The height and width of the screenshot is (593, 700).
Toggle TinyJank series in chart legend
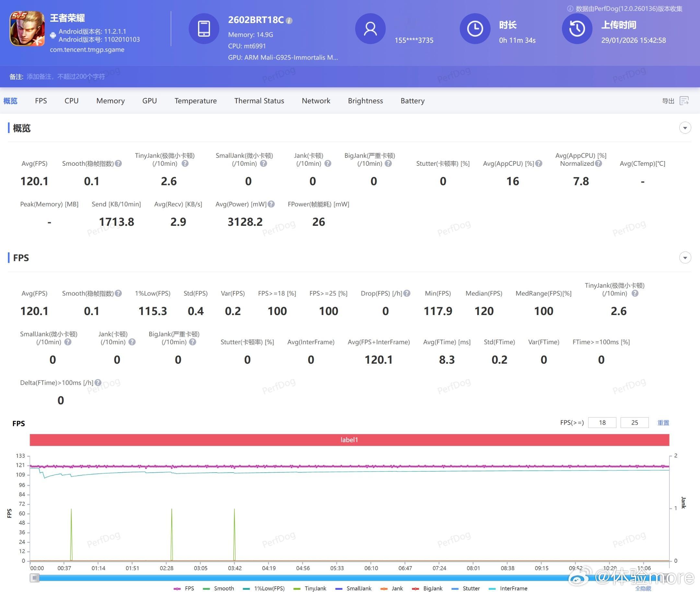click(315, 588)
